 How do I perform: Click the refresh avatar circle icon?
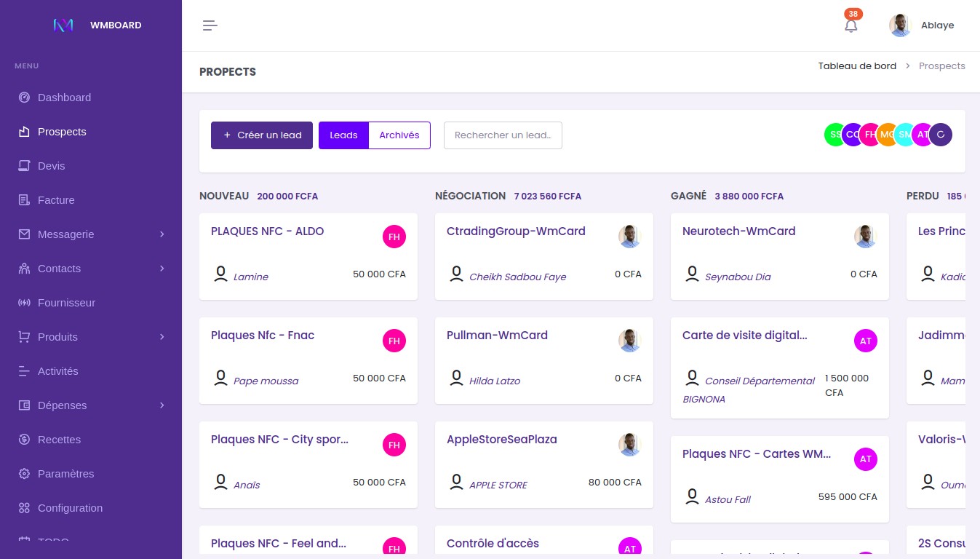(941, 135)
